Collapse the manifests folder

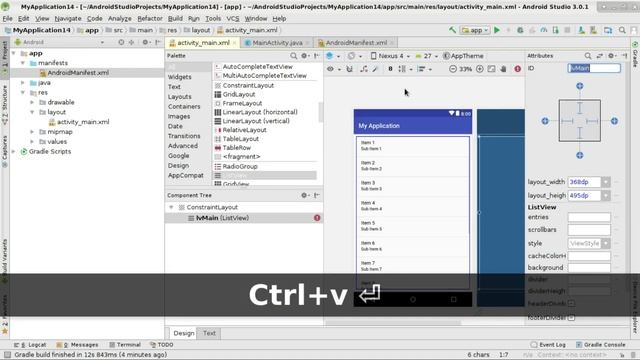coord(23,63)
